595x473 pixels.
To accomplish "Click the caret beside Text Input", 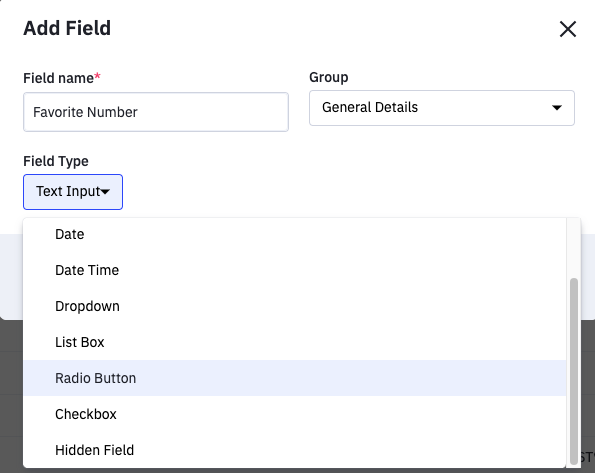I will [x=105, y=192].
